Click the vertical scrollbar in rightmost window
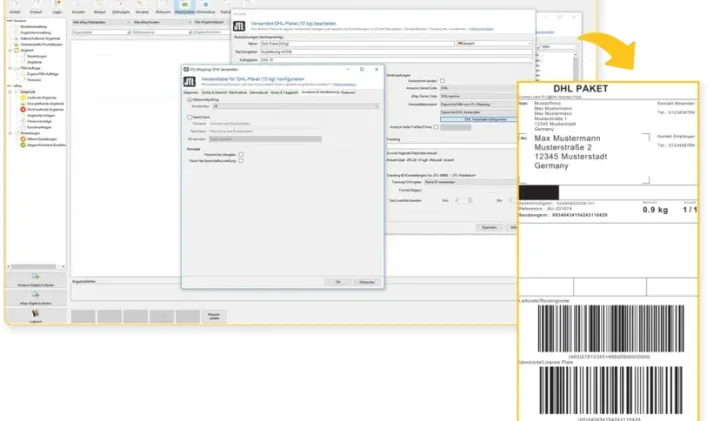Image resolution: width=720 pixels, height=421 pixels. point(576,67)
